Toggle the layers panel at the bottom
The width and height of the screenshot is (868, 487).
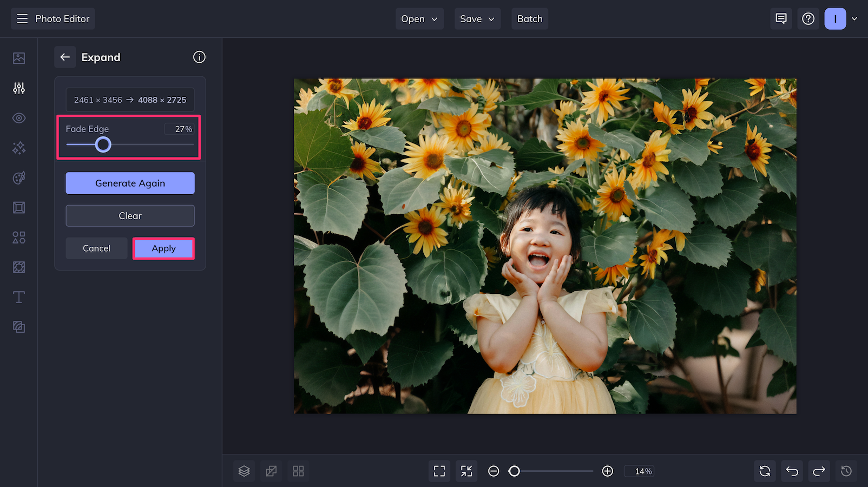244,471
